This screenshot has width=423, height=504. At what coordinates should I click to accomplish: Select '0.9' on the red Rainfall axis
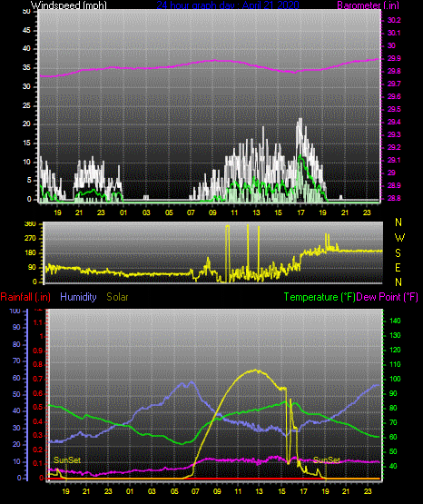[38, 351]
